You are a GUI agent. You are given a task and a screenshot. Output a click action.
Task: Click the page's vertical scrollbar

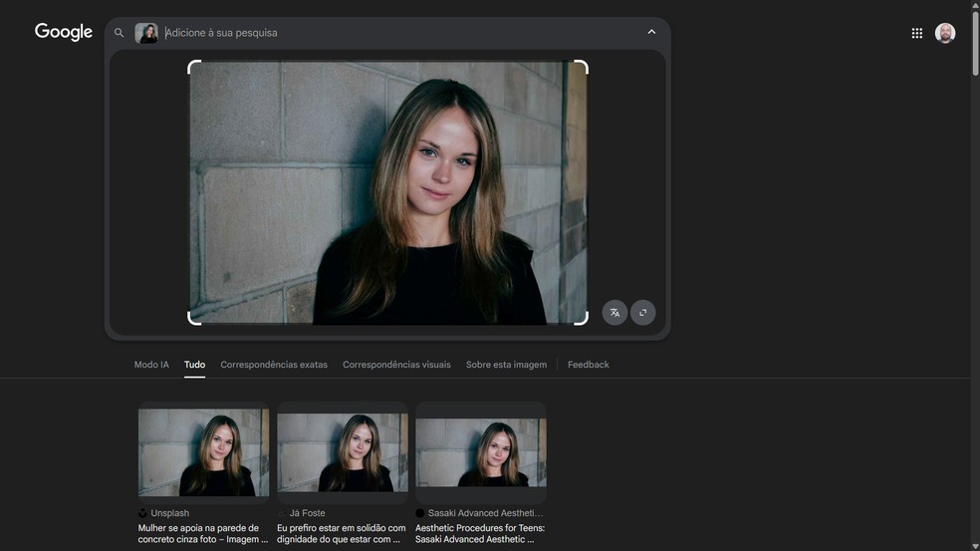tap(974, 299)
